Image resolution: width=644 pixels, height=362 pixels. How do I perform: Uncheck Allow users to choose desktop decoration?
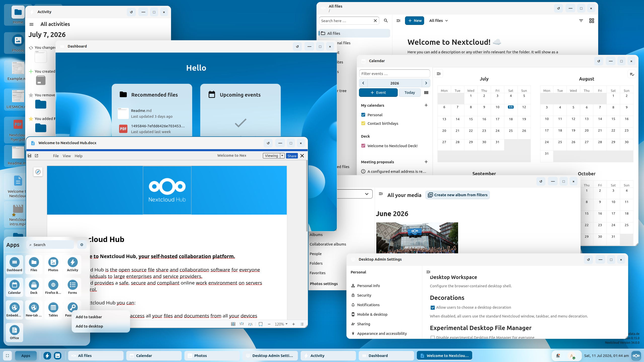[433, 307]
